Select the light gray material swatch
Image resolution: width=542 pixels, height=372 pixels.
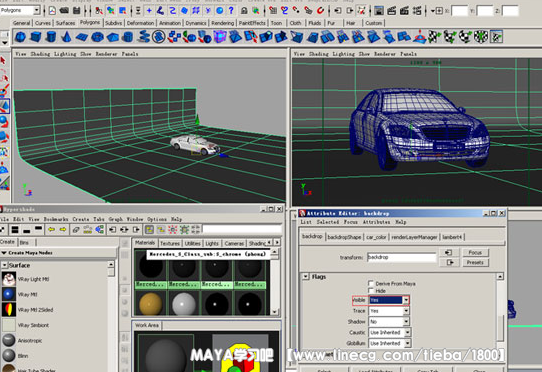point(184,304)
